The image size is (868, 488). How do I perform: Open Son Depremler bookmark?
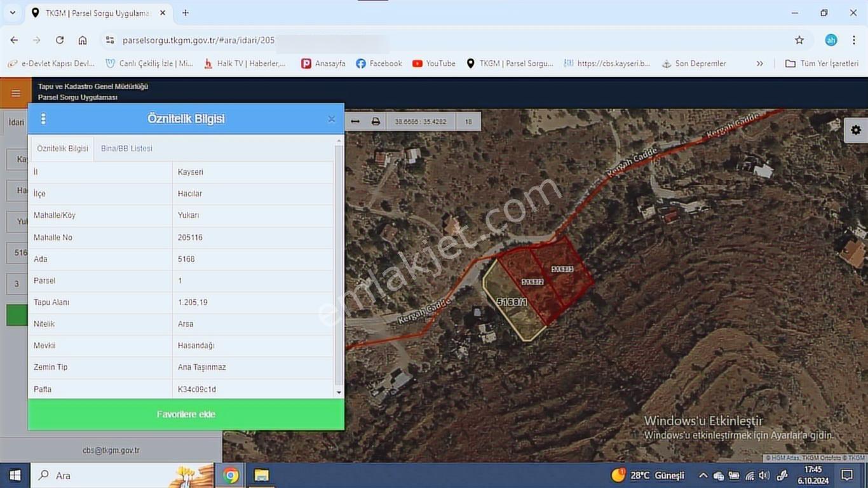pos(694,64)
